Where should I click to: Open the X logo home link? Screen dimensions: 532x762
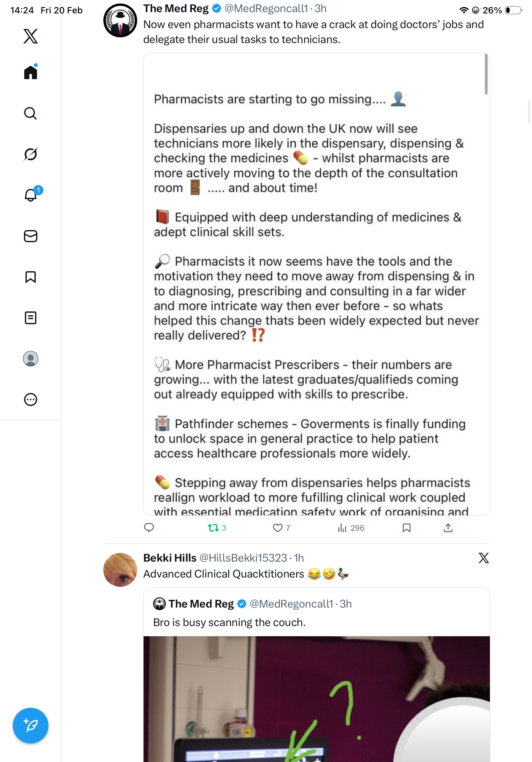click(x=31, y=36)
